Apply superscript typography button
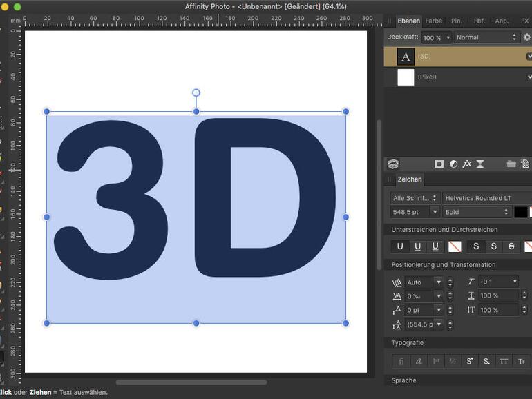Image resolution: width=532 pixels, height=399 pixels. click(x=470, y=361)
